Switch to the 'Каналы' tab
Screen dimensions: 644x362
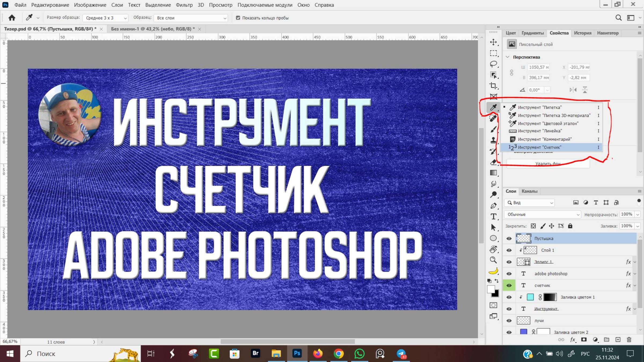pos(529,191)
